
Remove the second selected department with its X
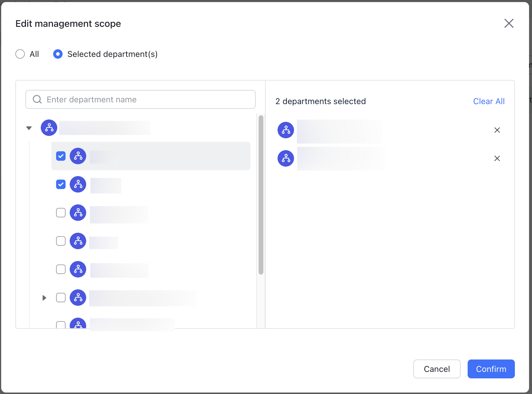point(497,158)
